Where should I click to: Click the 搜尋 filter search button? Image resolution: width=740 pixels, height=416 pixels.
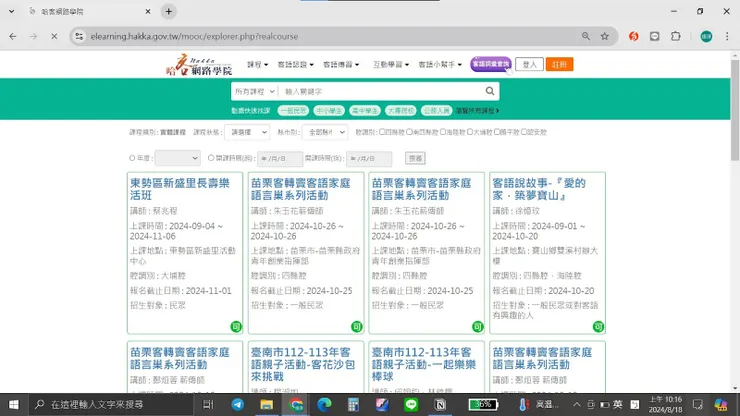pyautogui.click(x=415, y=158)
